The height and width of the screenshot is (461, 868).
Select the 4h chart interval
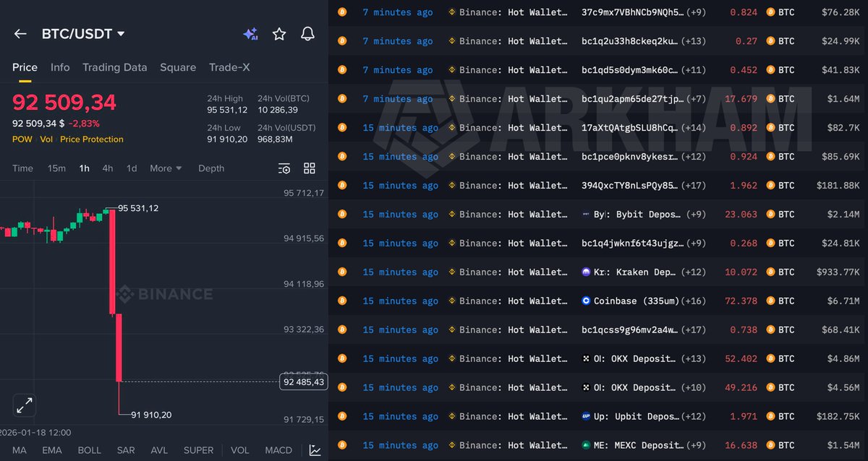[x=107, y=168]
